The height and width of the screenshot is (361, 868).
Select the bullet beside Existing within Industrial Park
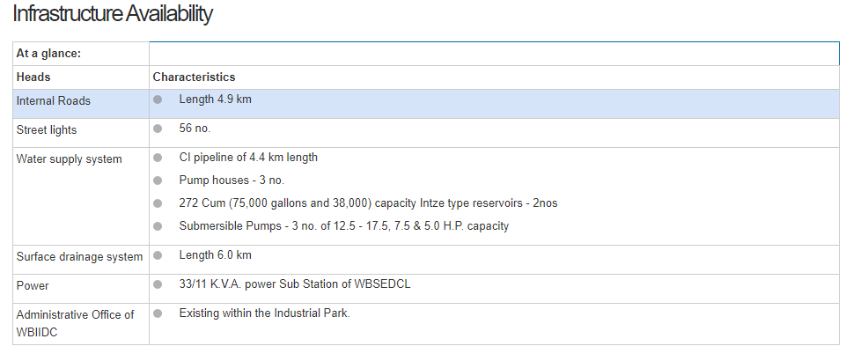158,313
